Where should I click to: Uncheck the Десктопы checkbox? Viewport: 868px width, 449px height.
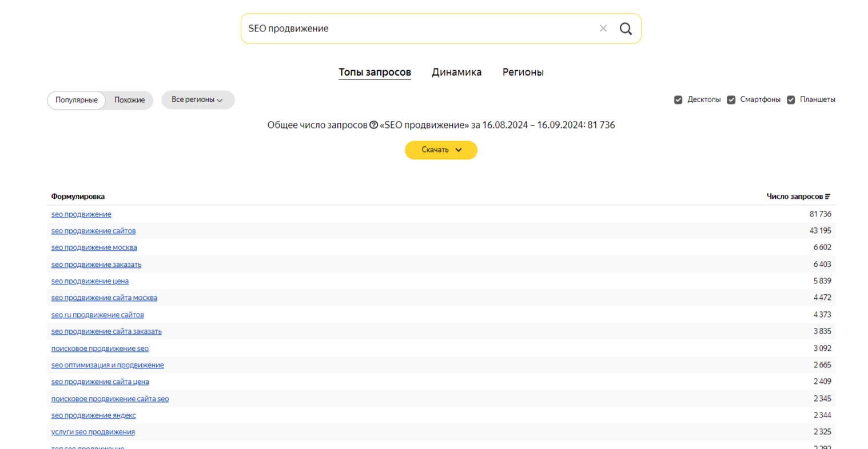pos(678,100)
